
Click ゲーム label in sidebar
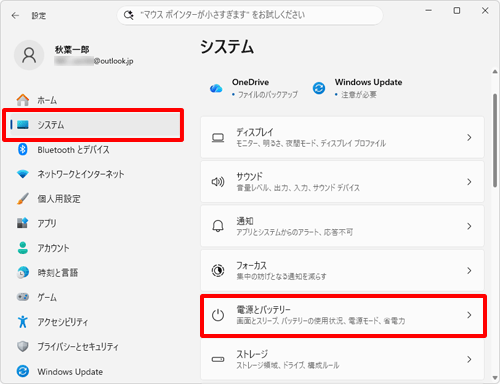coord(47,297)
